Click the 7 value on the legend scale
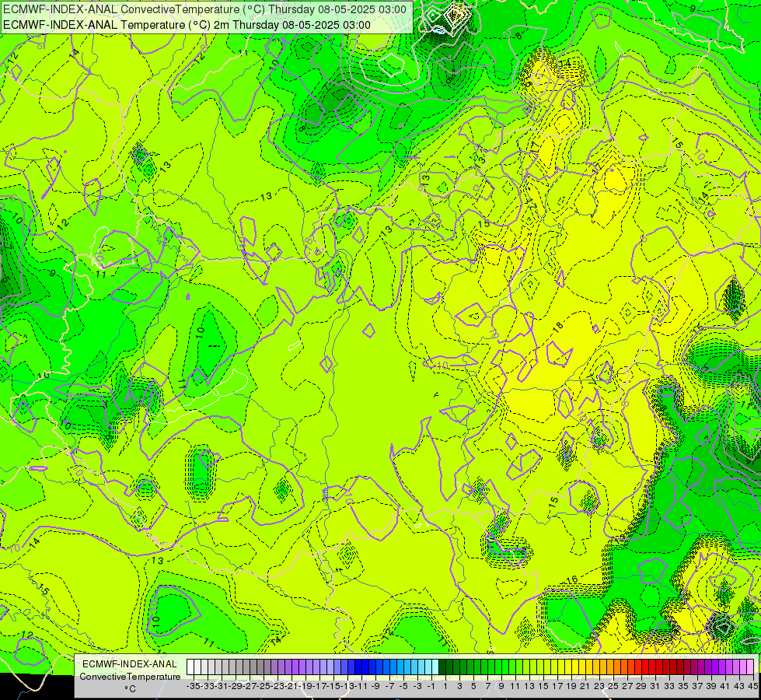The image size is (761, 700). click(487, 687)
